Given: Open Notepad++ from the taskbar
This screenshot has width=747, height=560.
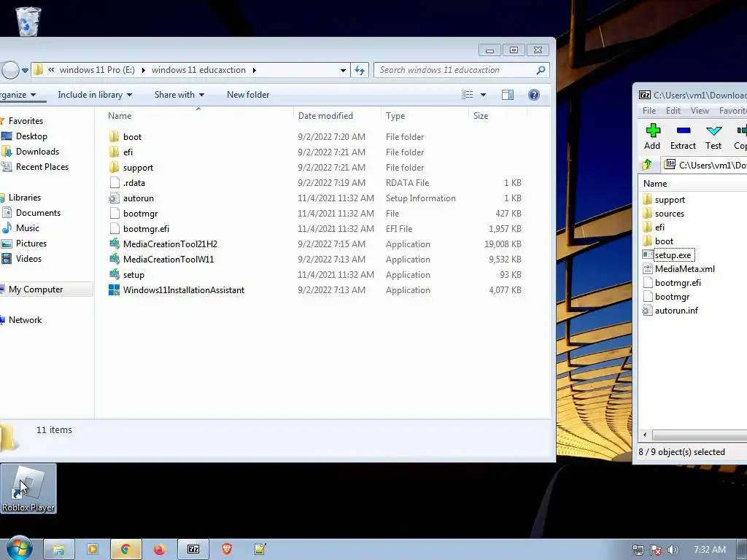Looking at the screenshot, I should pyautogui.click(x=260, y=550).
